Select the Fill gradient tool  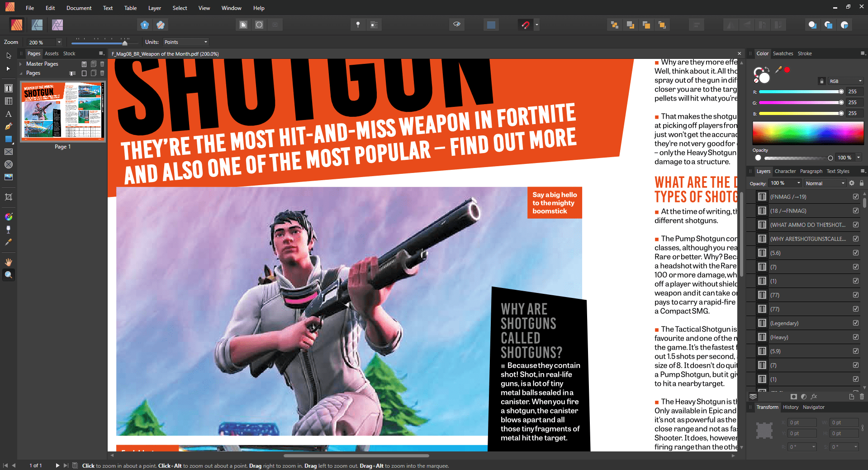click(9, 217)
